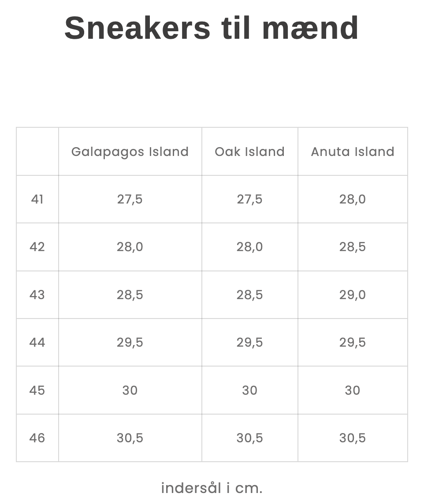Click the size 46 row label

point(37,438)
